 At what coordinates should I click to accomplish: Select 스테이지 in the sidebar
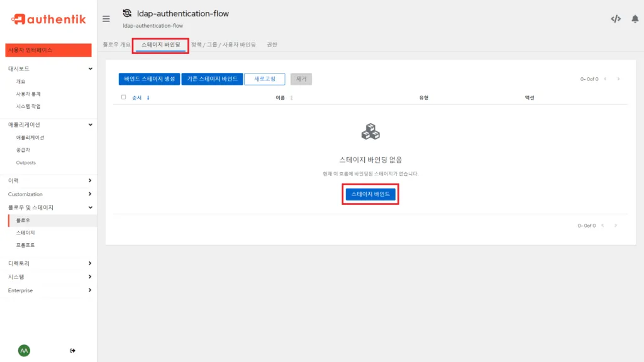25,232
